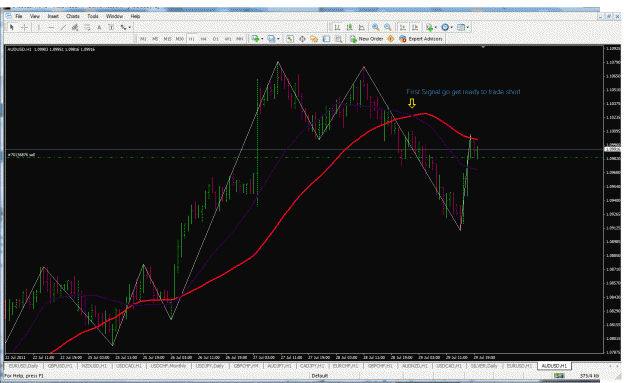Switch chart to Line Chart type
625x383 pixels.
point(362,27)
